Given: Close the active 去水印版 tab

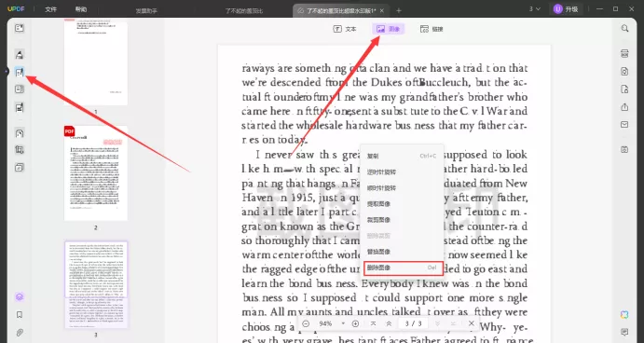Looking at the screenshot, I should tap(382, 10).
